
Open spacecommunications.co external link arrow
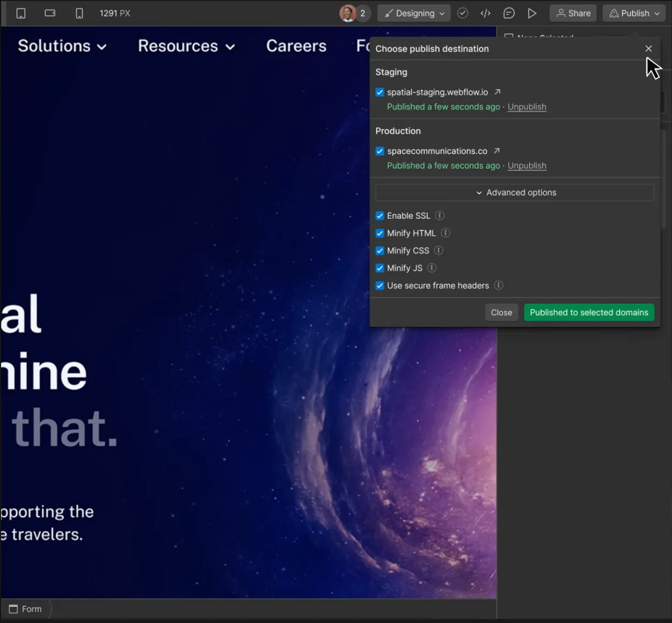[496, 151]
